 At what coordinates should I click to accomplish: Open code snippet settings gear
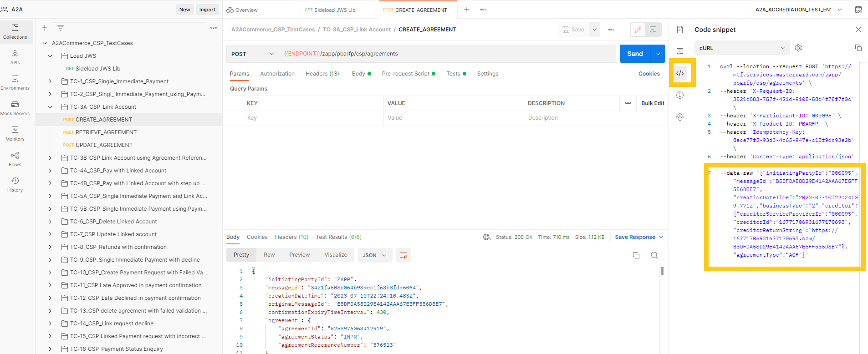pyautogui.click(x=798, y=48)
